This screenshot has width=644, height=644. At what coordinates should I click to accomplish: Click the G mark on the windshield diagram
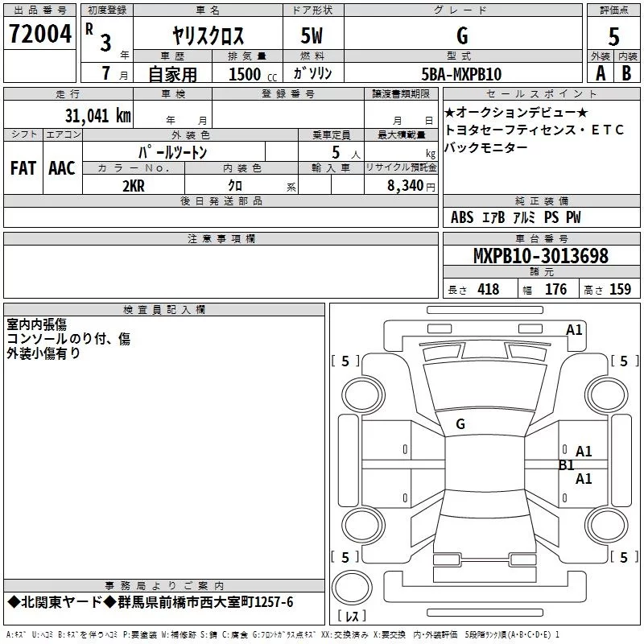tap(460, 424)
